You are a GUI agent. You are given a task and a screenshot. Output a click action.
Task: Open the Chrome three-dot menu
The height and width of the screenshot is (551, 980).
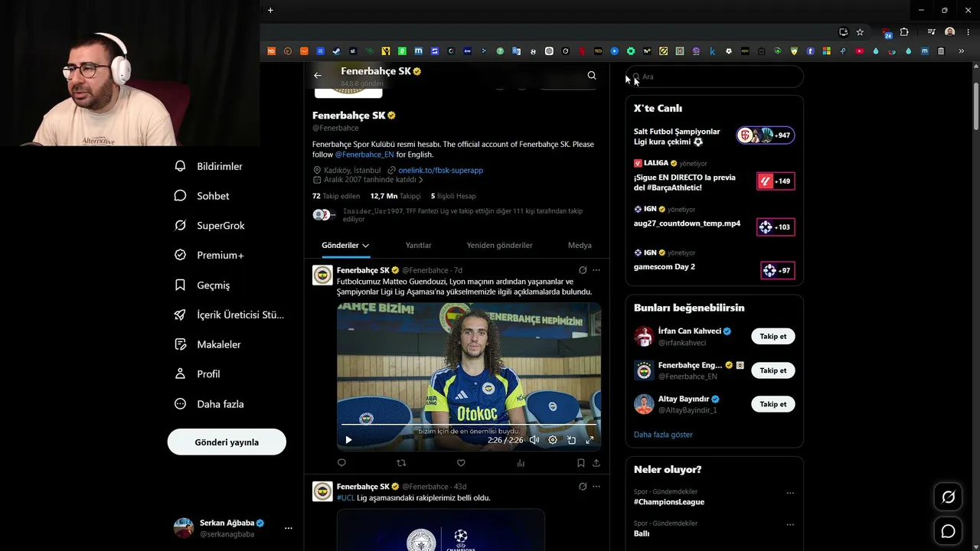968,32
